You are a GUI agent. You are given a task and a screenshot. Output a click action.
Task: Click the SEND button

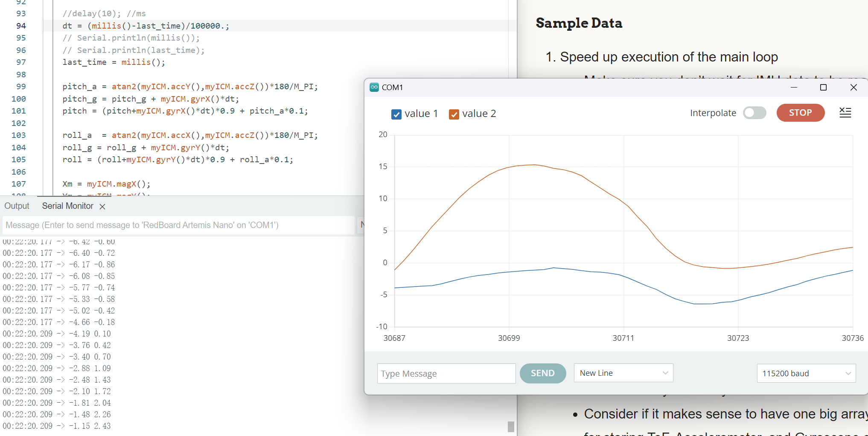click(x=542, y=373)
